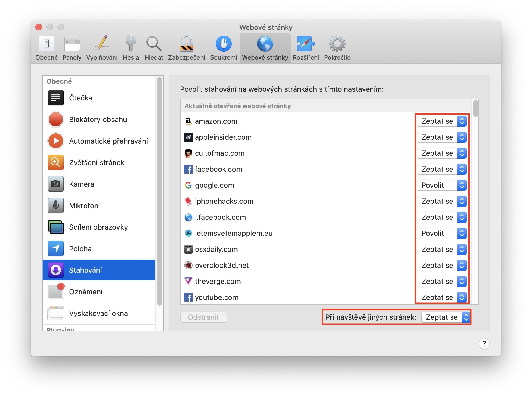Select Automatické přehrávání sidebar item

[x=99, y=141]
